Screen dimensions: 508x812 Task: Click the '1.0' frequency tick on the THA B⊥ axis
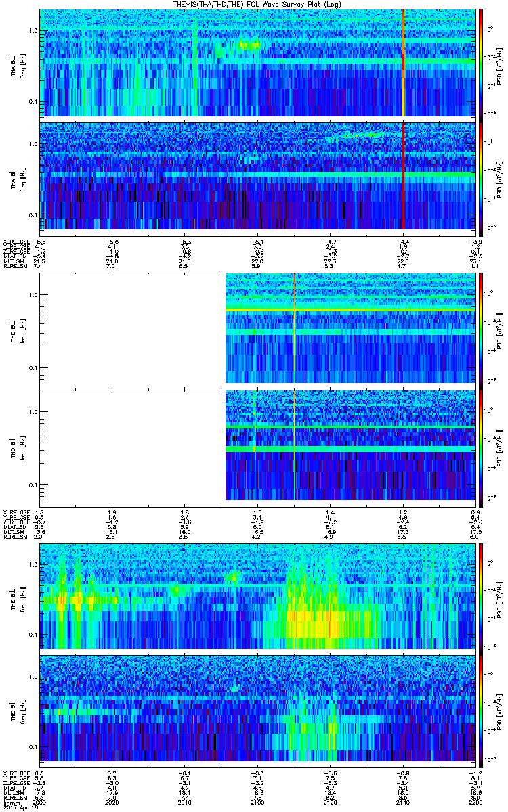pyautogui.click(x=33, y=31)
